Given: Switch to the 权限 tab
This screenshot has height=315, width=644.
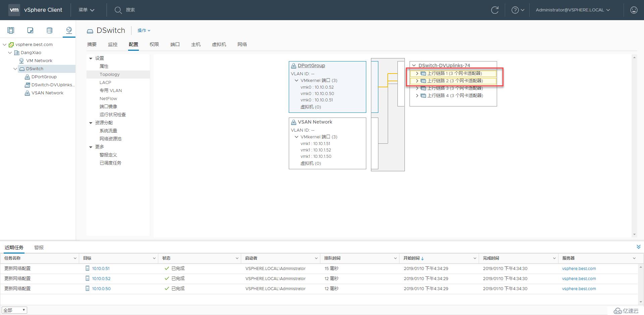Looking at the screenshot, I should tap(154, 44).
